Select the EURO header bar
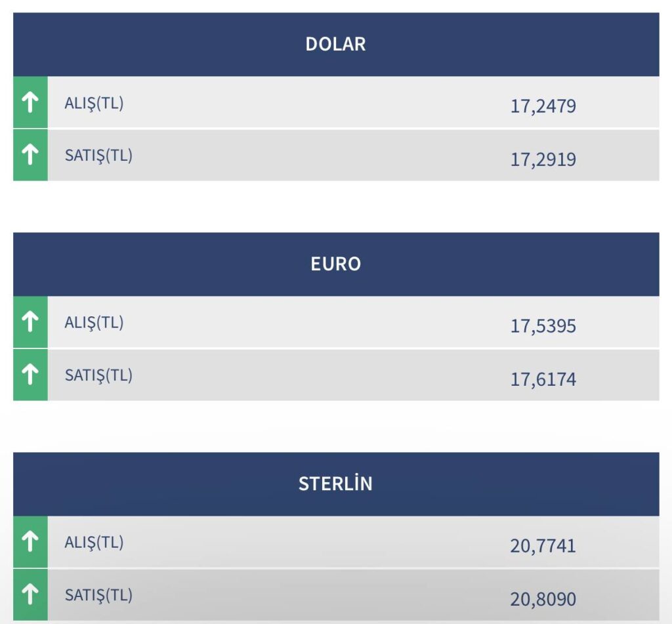The width and height of the screenshot is (672, 624). 336,264
